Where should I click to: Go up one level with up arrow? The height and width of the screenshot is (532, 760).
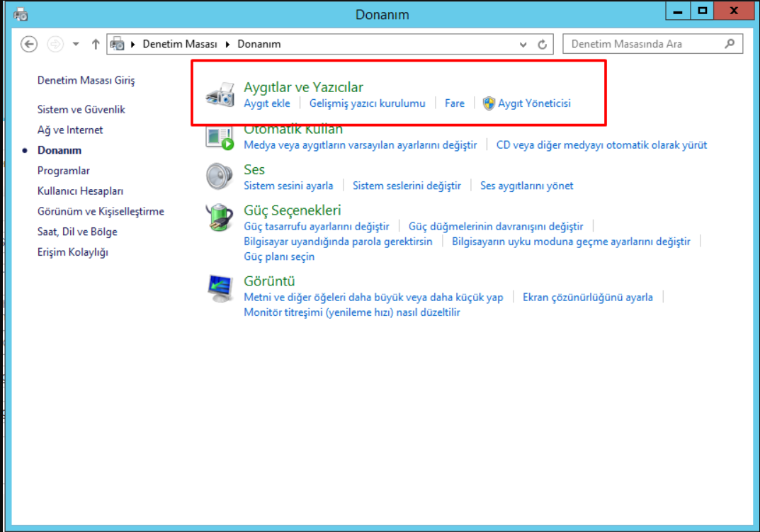(96, 44)
